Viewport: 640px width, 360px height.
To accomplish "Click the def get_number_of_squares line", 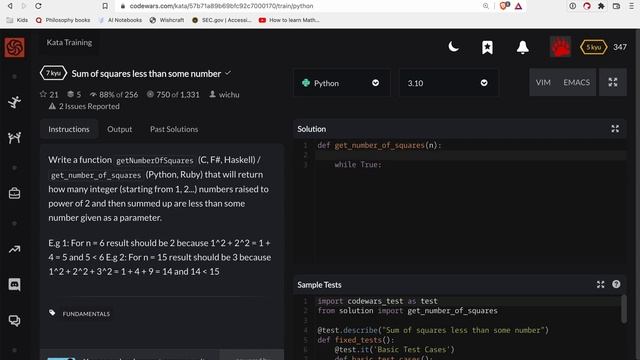I will [x=379, y=145].
